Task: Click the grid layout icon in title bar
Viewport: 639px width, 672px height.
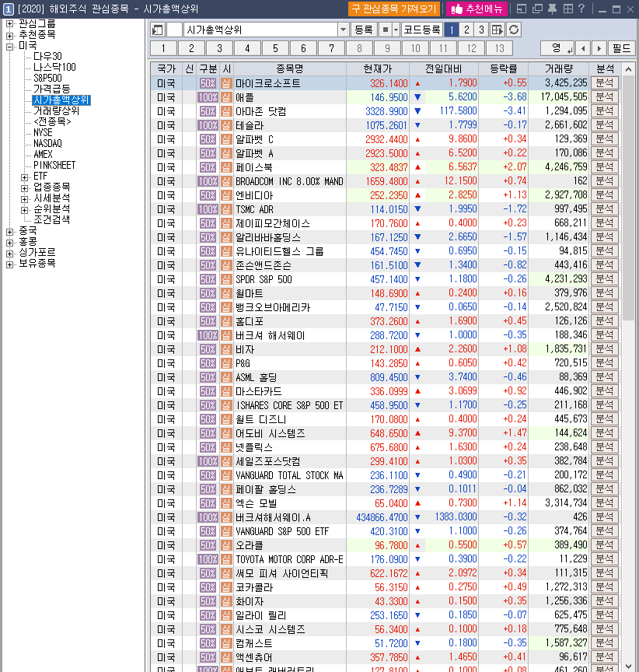Action: tap(568, 9)
